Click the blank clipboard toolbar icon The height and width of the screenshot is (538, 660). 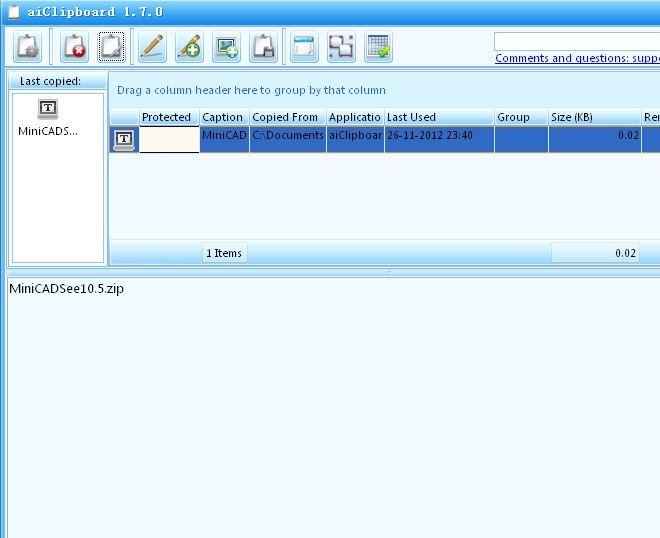112,46
